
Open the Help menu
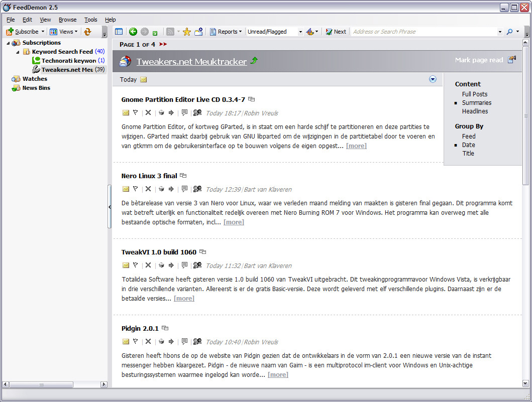click(x=110, y=20)
